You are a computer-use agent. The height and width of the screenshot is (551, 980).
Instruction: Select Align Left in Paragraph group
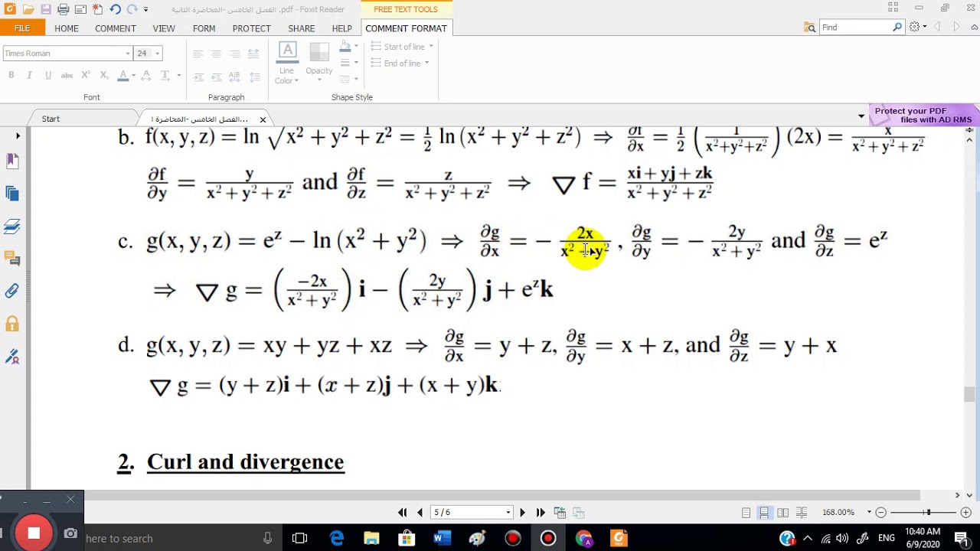coord(198,54)
